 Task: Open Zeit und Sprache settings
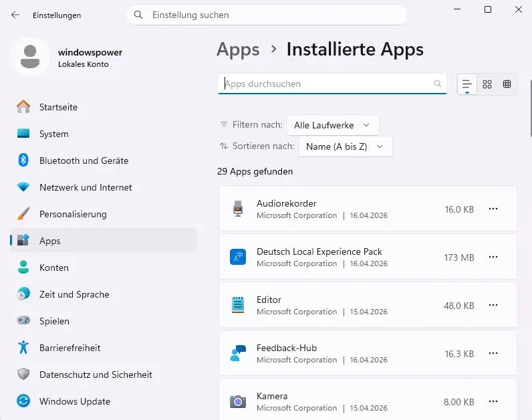[104, 294]
